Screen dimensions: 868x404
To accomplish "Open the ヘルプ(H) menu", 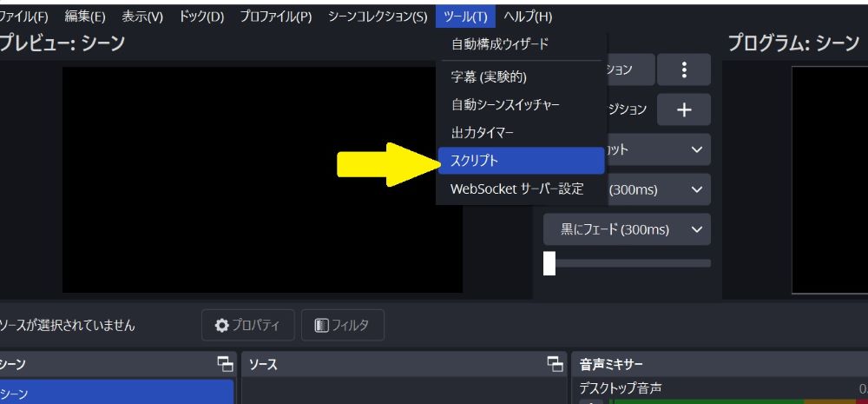I will point(528,17).
